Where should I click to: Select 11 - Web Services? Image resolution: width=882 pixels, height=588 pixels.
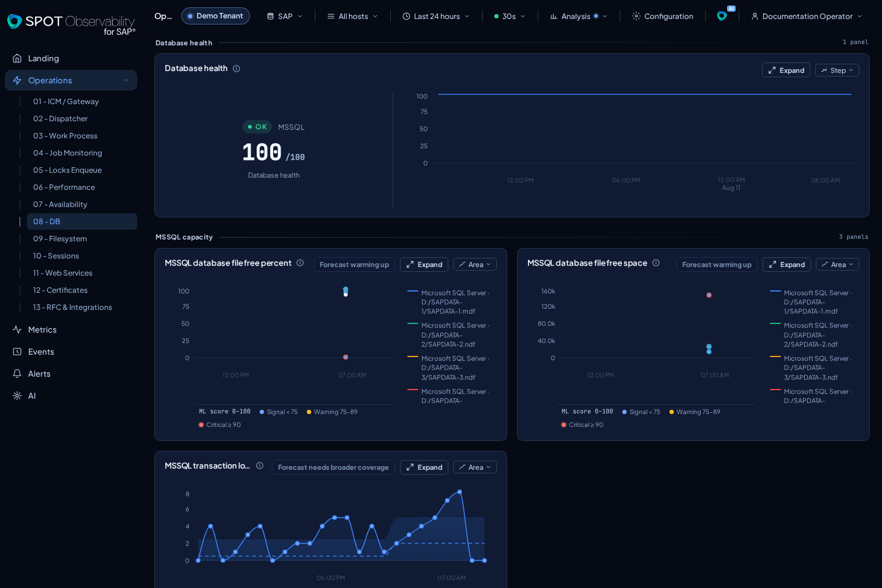(81, 273)
